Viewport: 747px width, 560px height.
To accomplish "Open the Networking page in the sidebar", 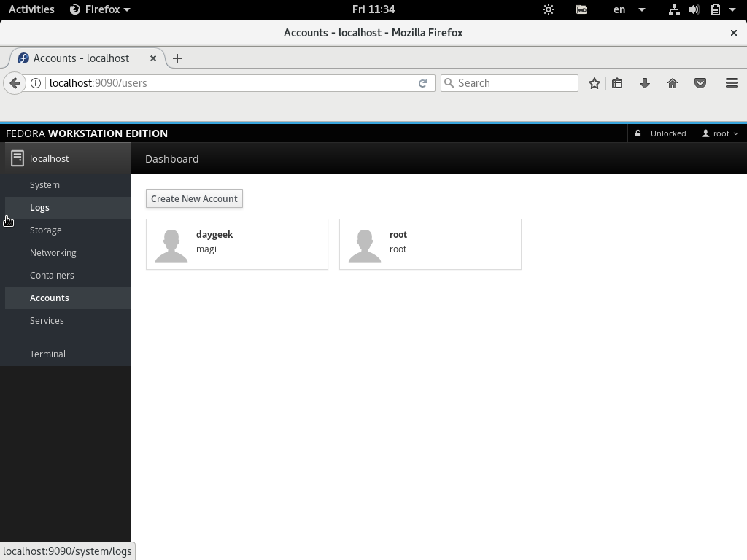I will point(53,253).
